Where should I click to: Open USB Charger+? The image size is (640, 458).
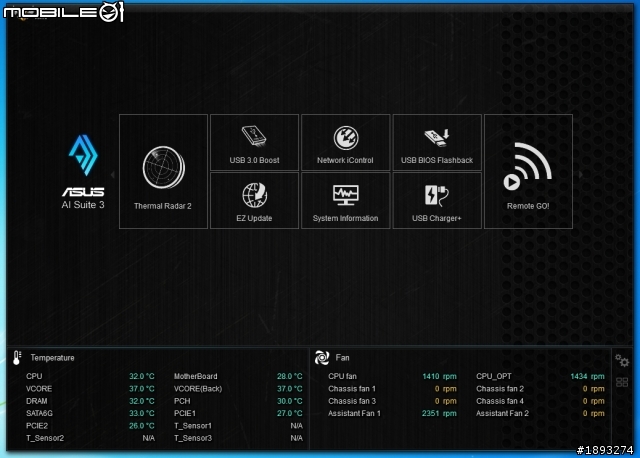pyautogui.click(x=437, y=200)
